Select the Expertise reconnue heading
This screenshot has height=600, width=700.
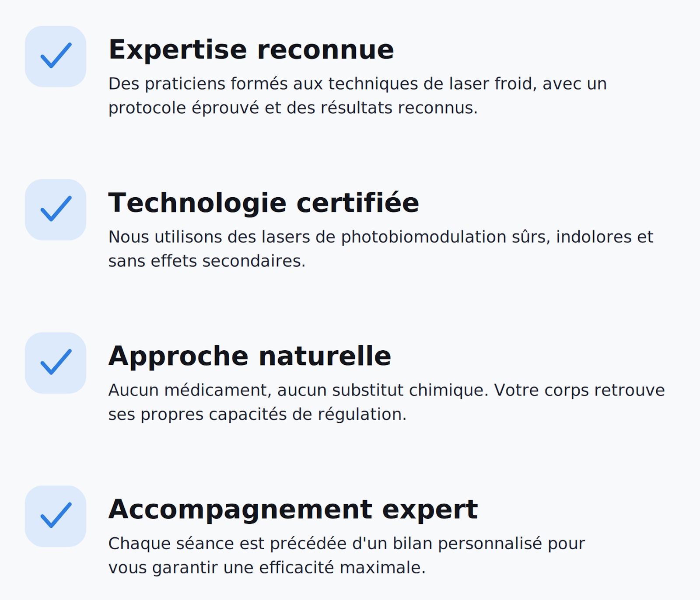coord(251,49)
